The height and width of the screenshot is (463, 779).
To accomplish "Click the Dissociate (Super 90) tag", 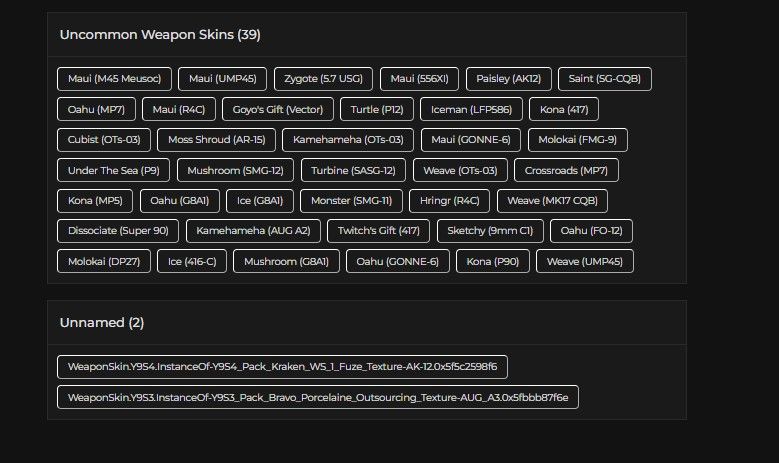I will click(118, 231).
